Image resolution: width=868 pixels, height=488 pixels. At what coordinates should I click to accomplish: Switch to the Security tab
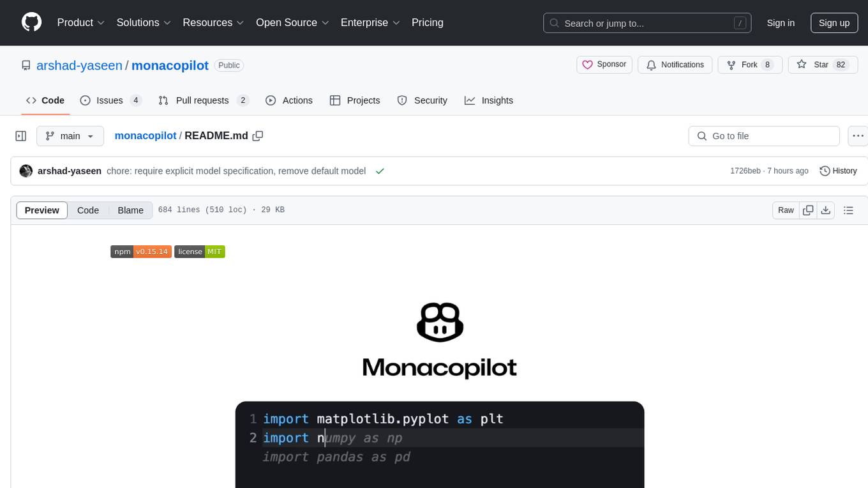(422, 100)
